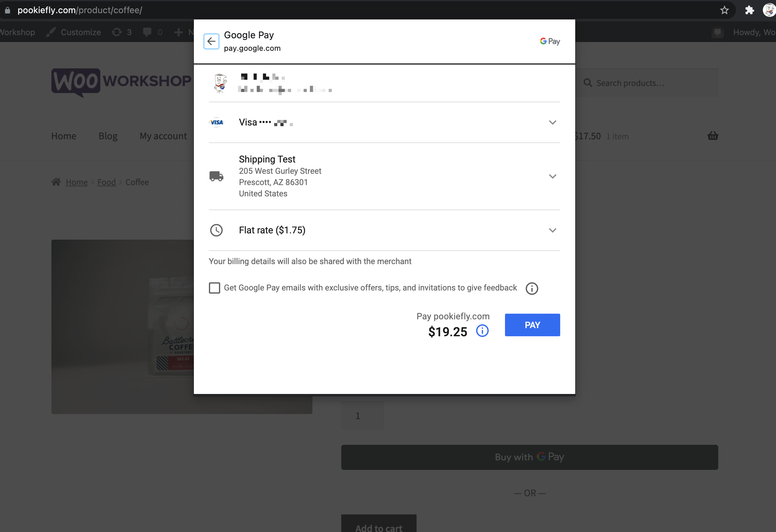This screenshot has width=776, height=532.
Task: Click the home icon in breadcrumb
Action: 56,182
